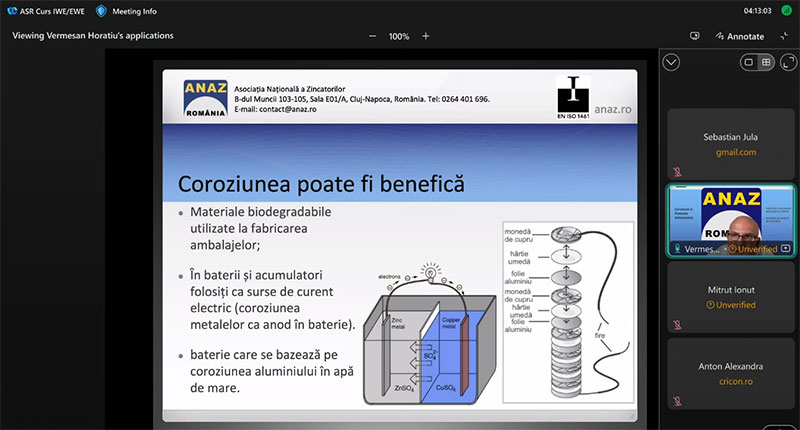
Task: Select Anton Alexandra's participant tile
Action: [731, 373]
